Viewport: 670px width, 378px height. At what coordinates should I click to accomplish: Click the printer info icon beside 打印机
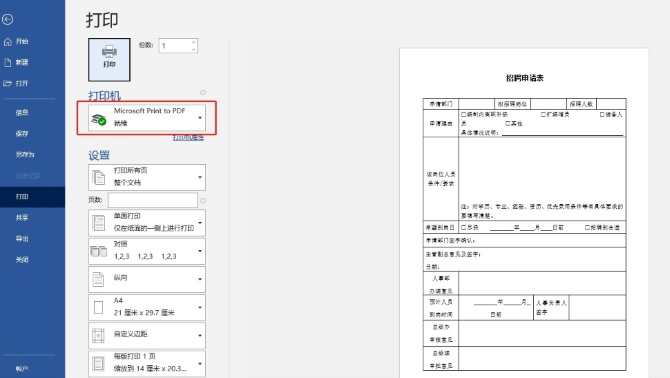tap(203, 92)
